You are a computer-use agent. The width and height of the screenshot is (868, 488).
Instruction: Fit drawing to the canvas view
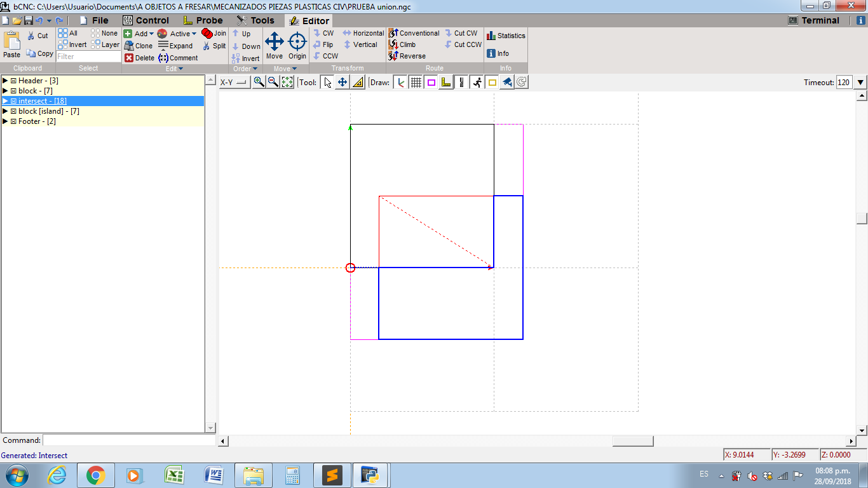click(287, 82)
